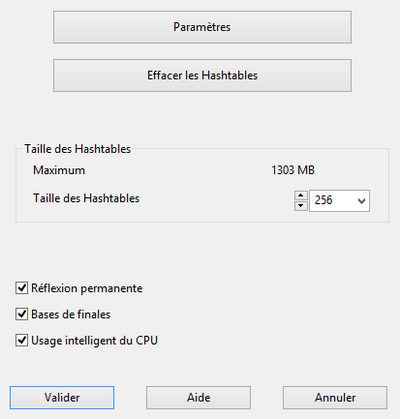Cancel dialog with the Annuler button
Screen dimensions: 400x419
[x=335, y=398]
